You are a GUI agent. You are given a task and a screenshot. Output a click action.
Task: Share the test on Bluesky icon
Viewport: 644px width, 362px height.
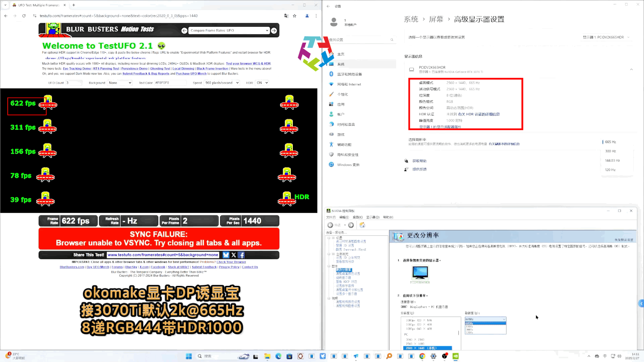pyautogui.click(x=226, y=255)
